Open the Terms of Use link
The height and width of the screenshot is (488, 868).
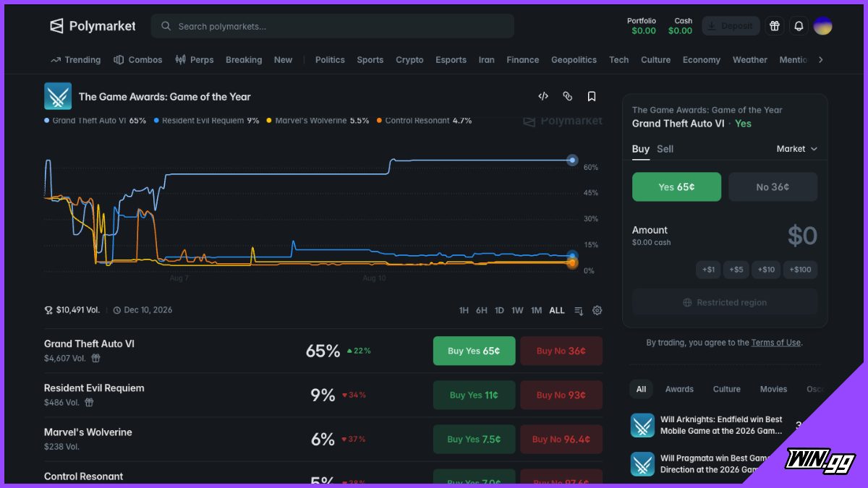click(x=775, y=343)
